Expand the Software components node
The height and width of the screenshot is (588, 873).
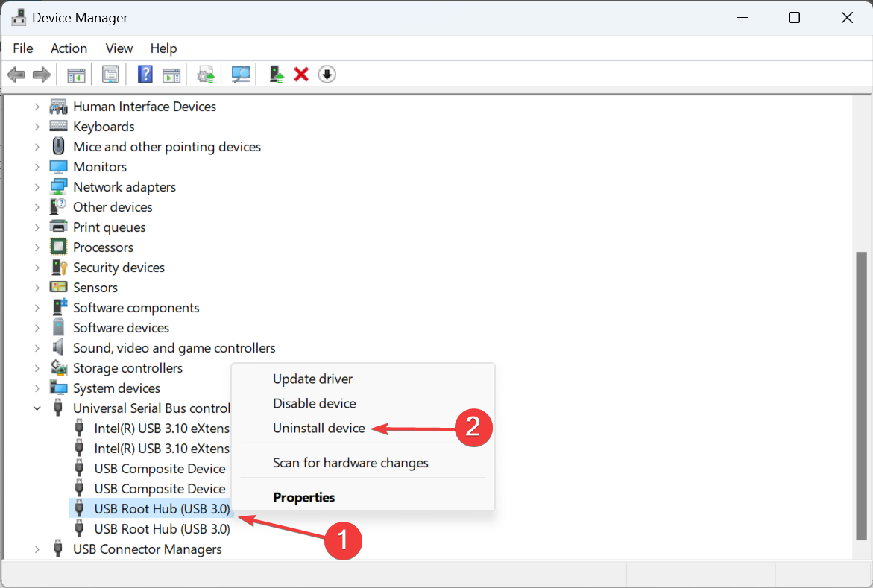click(x=37, y=307)
